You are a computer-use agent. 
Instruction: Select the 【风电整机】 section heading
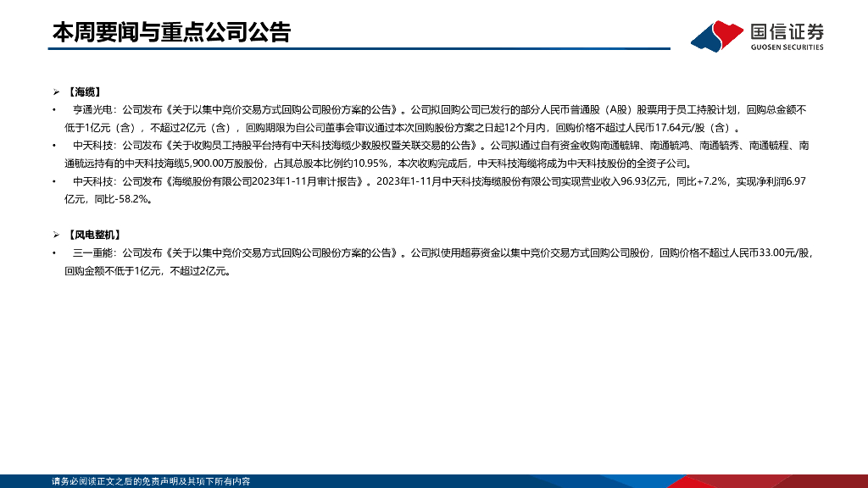[94, 236]
